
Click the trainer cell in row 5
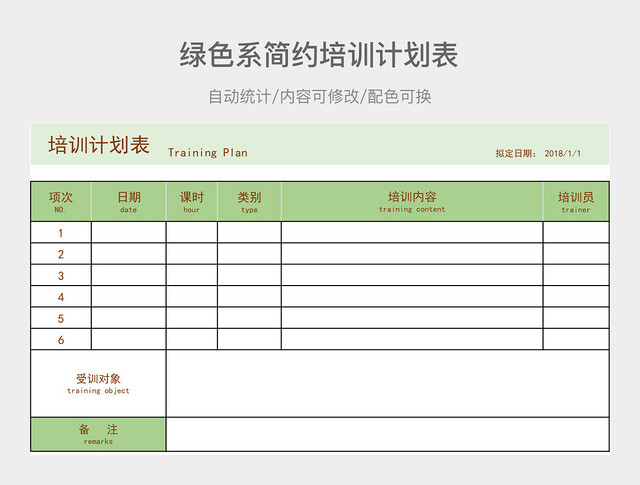(576, 318)
